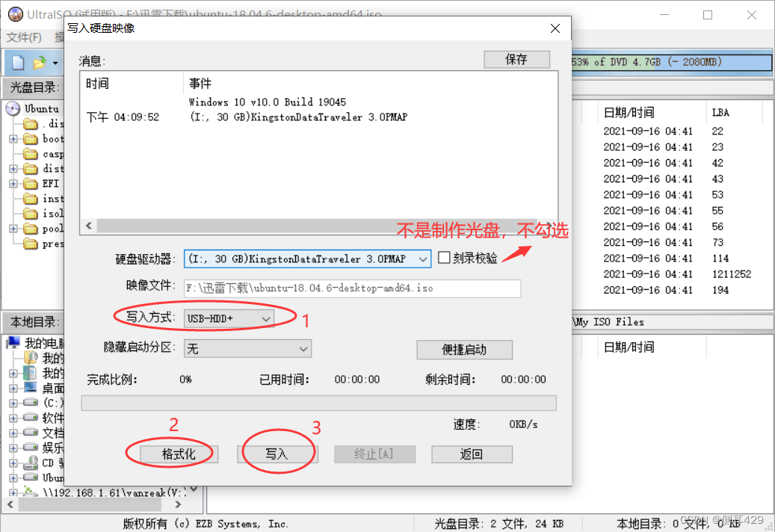775x532 pixels.
Task: Close the 写入硬盘映像 dialog
Action: pos(555,28)
